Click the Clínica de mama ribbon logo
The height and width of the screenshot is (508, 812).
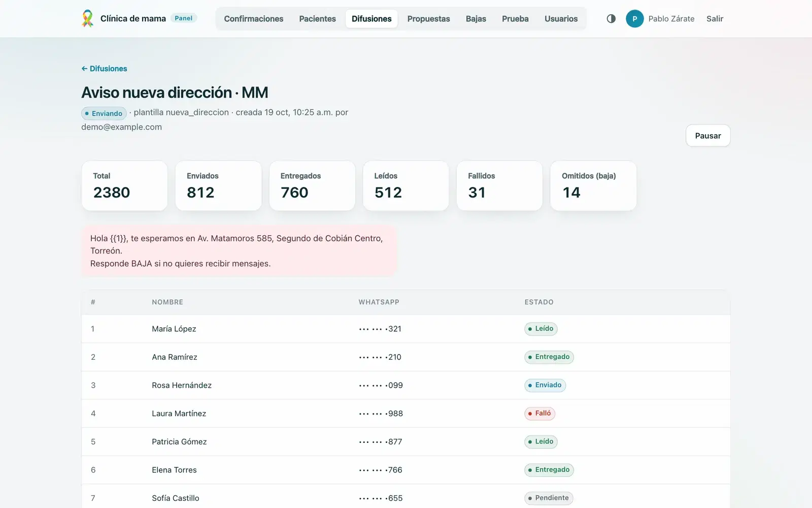click(88, 19)
